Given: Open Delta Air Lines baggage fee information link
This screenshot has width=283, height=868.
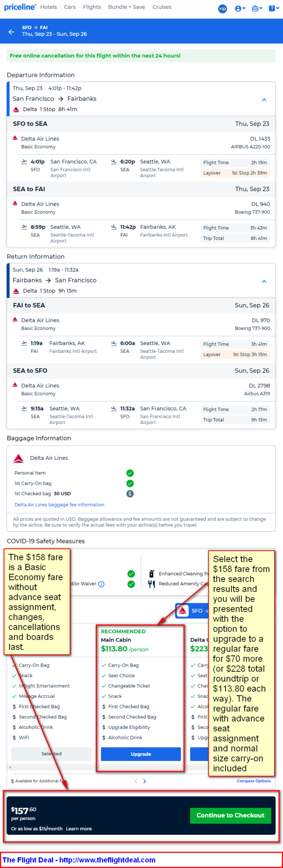Looking at the screenshot, I should click(x=59, y=505).
